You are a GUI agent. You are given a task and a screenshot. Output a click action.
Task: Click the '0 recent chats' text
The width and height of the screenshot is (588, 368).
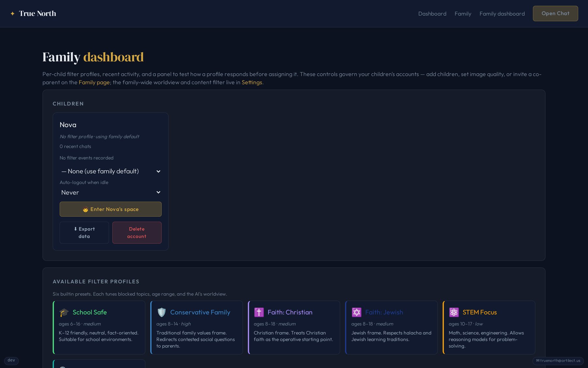75,147
